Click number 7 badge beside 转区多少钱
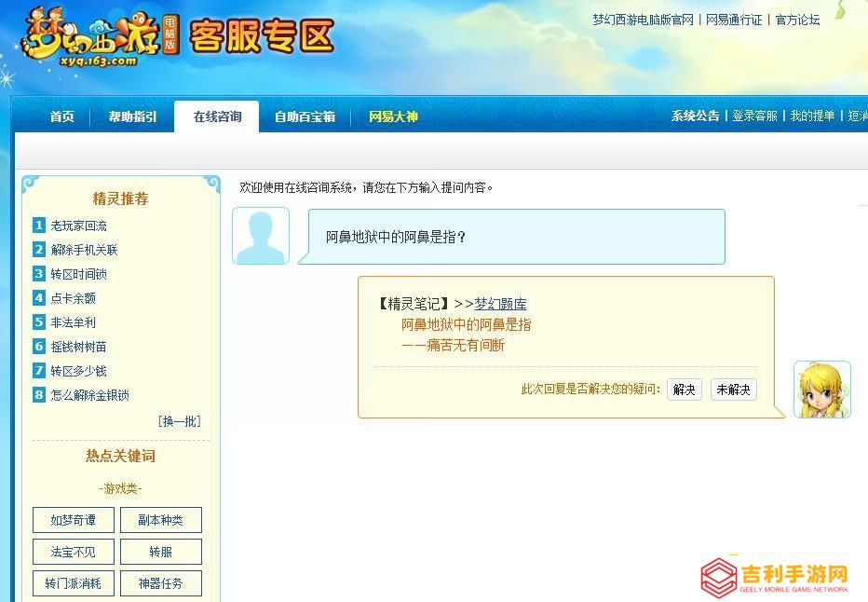Image resolution: width=868 pixels, height=602 pixels. pos(39,371)
